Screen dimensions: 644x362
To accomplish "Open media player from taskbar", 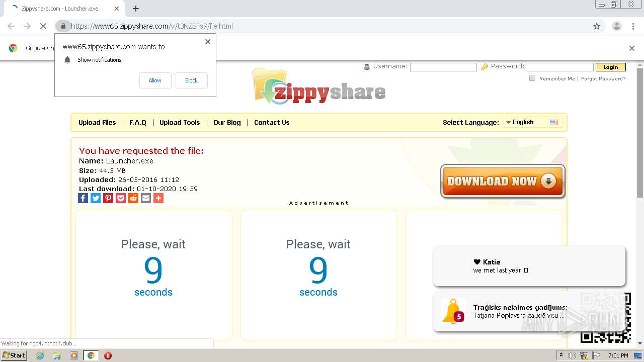I will [74, 355].
